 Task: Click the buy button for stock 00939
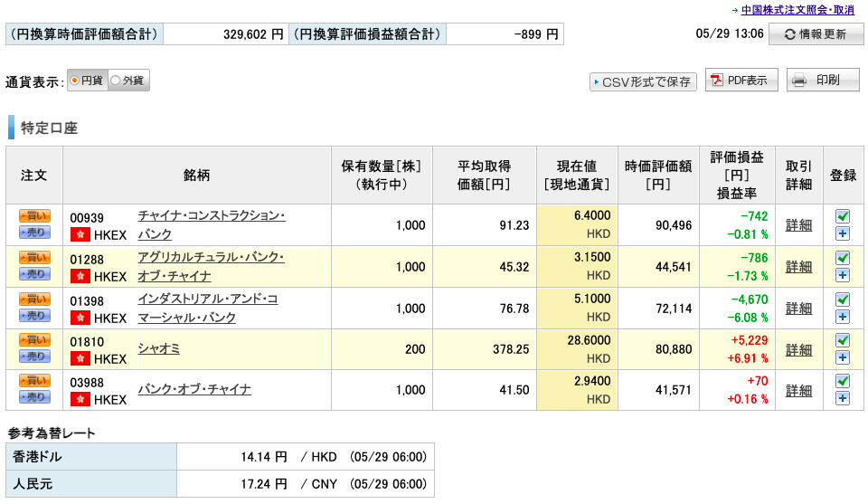coord(34,215)
